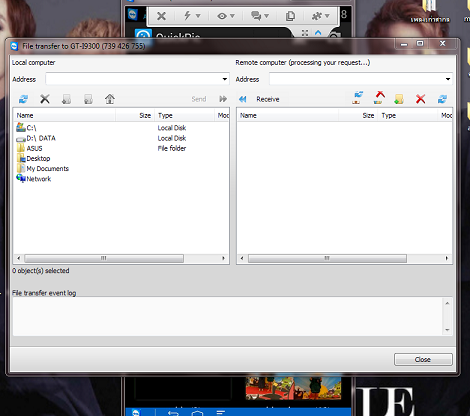470x416 pixels.
Task: Expand the local Address dropdown
Action: (225, 79)
